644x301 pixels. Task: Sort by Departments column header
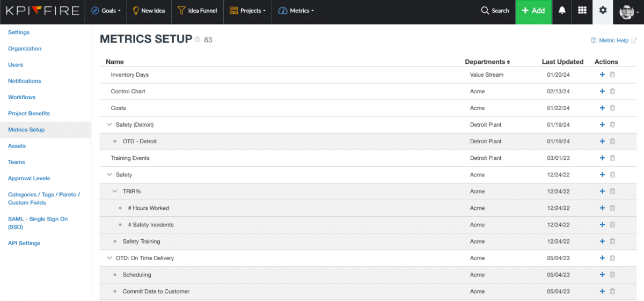(x=487, y=62)
